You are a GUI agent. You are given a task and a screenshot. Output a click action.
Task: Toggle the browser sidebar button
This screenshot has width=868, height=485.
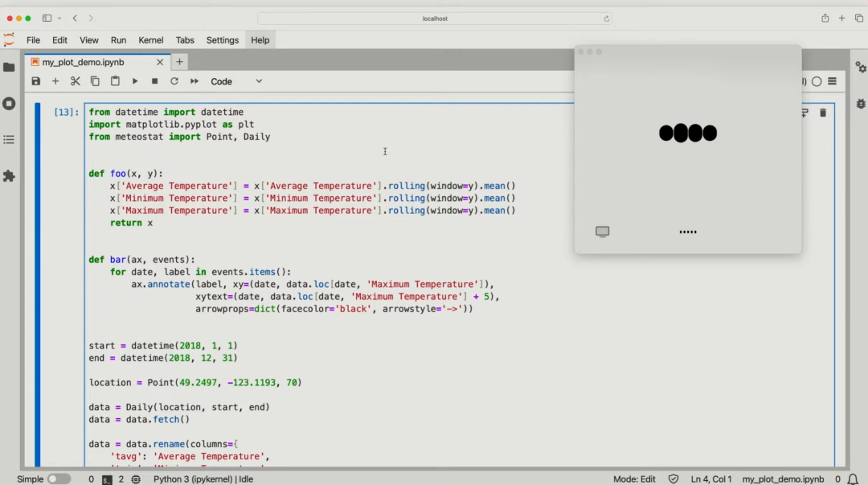click(47, 18)
